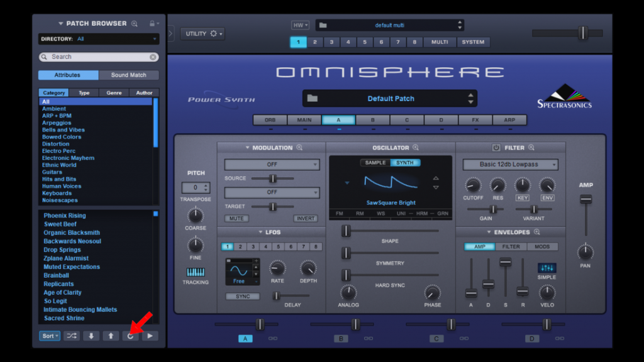Clear the search field with the X icon
The image size is (644, 362).
point(153,57)
